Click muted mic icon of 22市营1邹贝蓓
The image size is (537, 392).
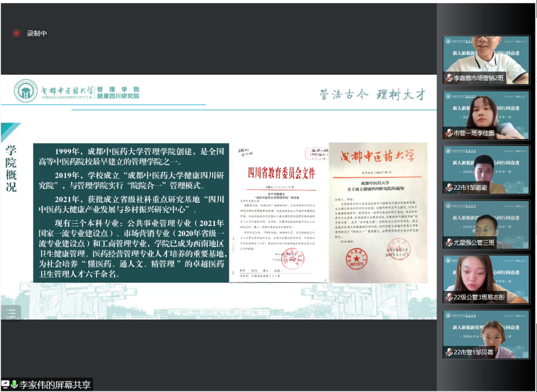click(449, 352)
